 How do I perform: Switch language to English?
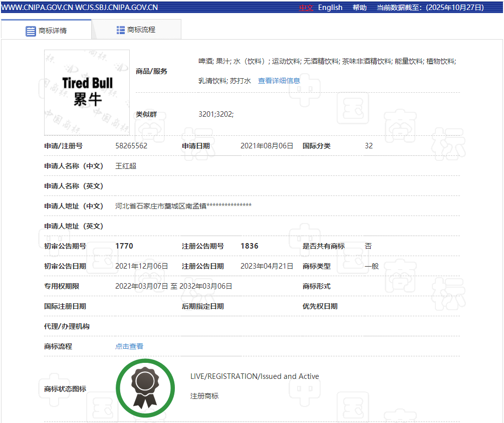(x=330, y=8)
